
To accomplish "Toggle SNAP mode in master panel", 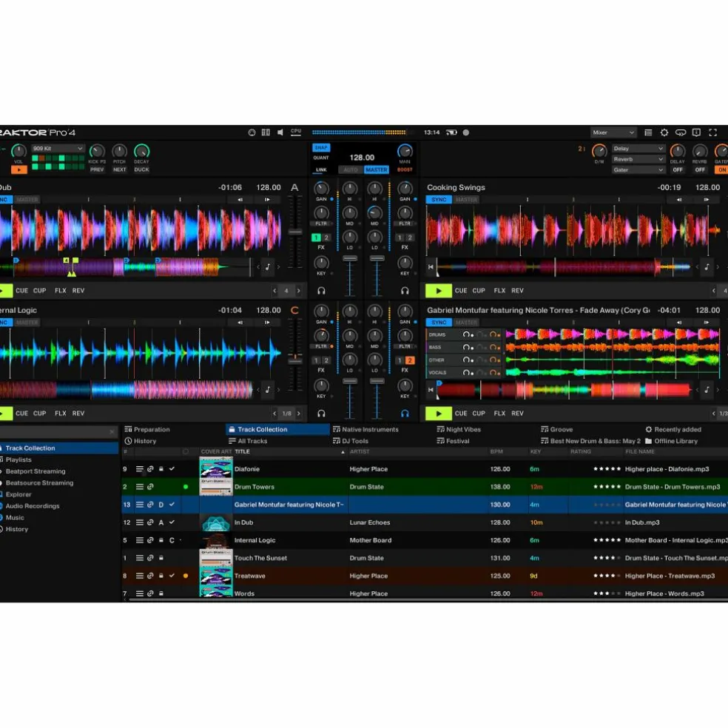I will (321, 148).
